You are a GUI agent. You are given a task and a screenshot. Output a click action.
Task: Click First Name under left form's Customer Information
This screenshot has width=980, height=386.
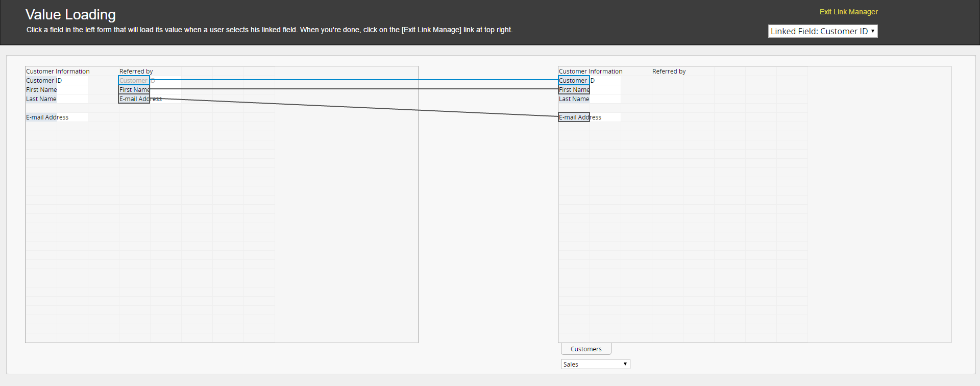pos(41,90)
